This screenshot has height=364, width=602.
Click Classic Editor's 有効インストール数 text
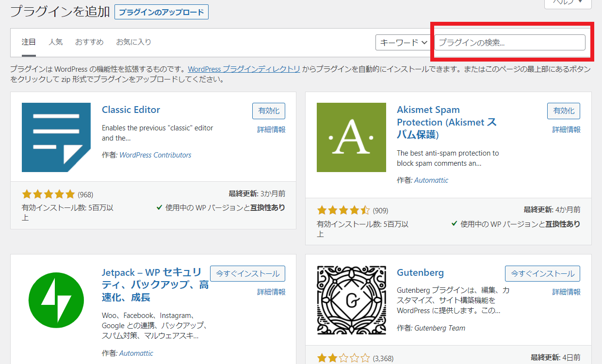pyautogui.click(x=68, y=212)
